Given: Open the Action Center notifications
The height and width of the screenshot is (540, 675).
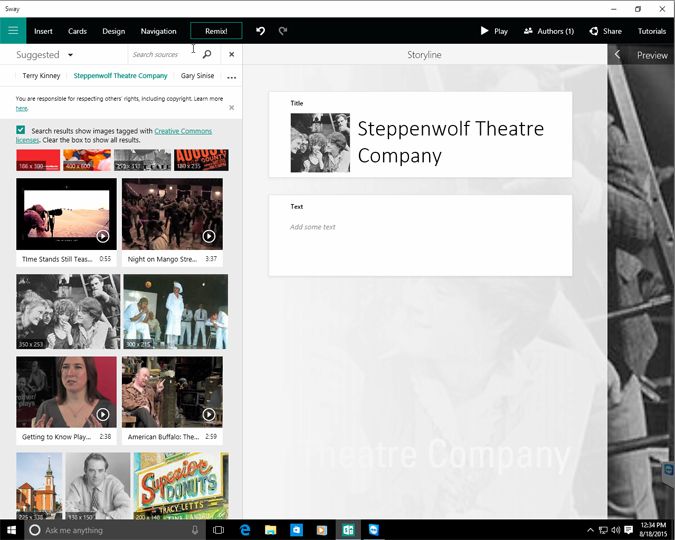Looking at the screenshot, I should tap(629, 530).
